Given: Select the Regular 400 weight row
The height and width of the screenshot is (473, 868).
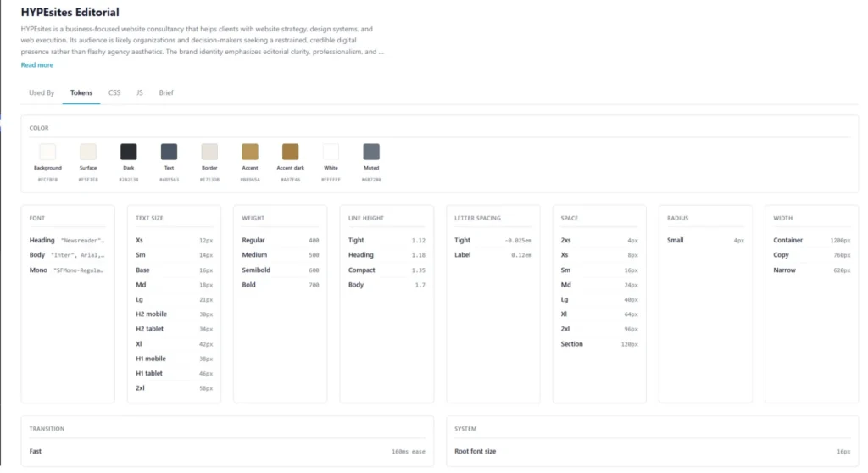Looking at the screenshot, I should click(x=280, y=241).
